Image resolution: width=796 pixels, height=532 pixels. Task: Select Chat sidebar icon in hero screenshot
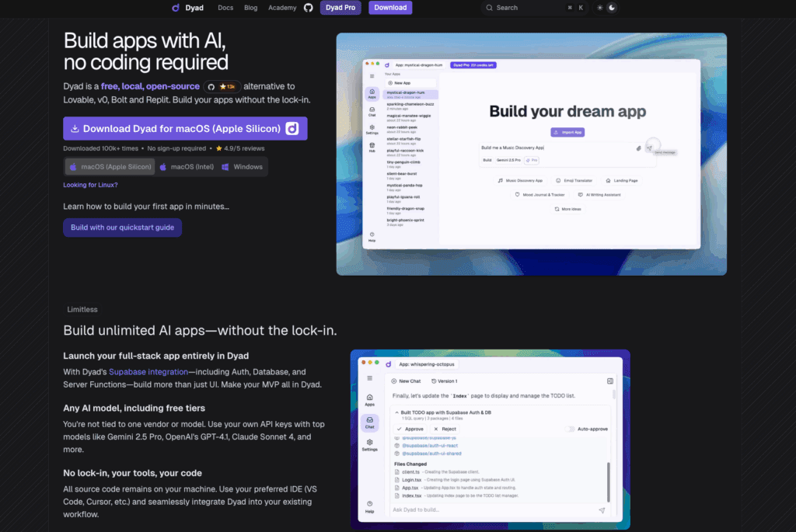[x=372, y=112]
